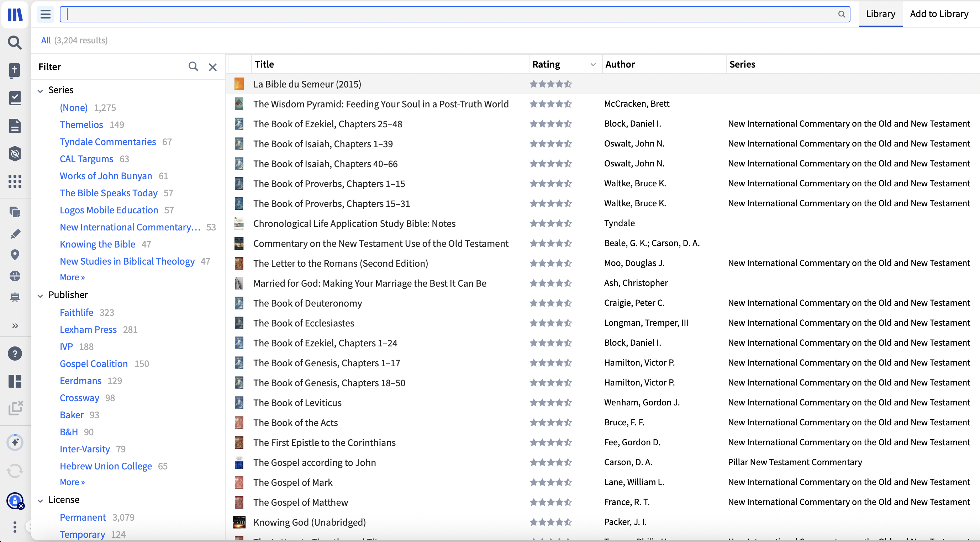This screenshot has height=542, width=980.
Task: Close the Filter panel with X
Action: 213,67
